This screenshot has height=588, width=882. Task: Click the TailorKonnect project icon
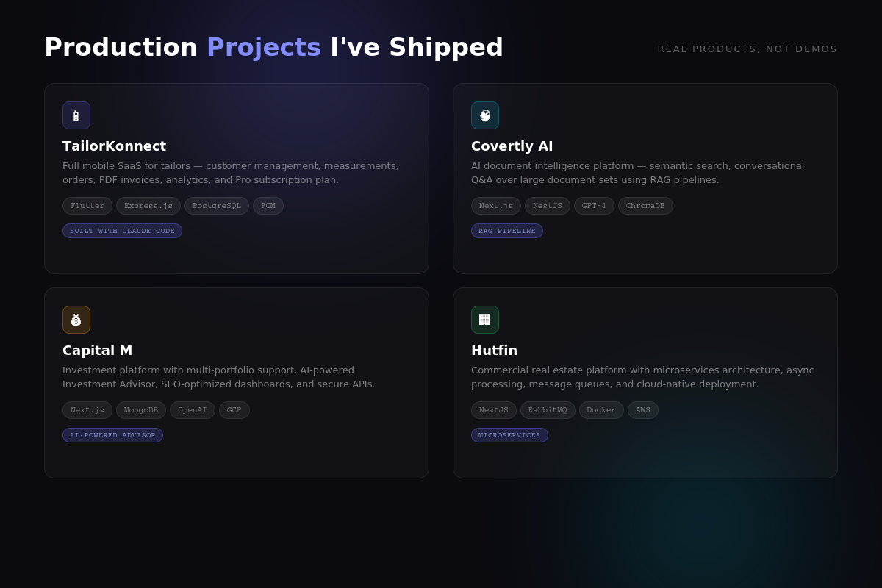point(76,115)
